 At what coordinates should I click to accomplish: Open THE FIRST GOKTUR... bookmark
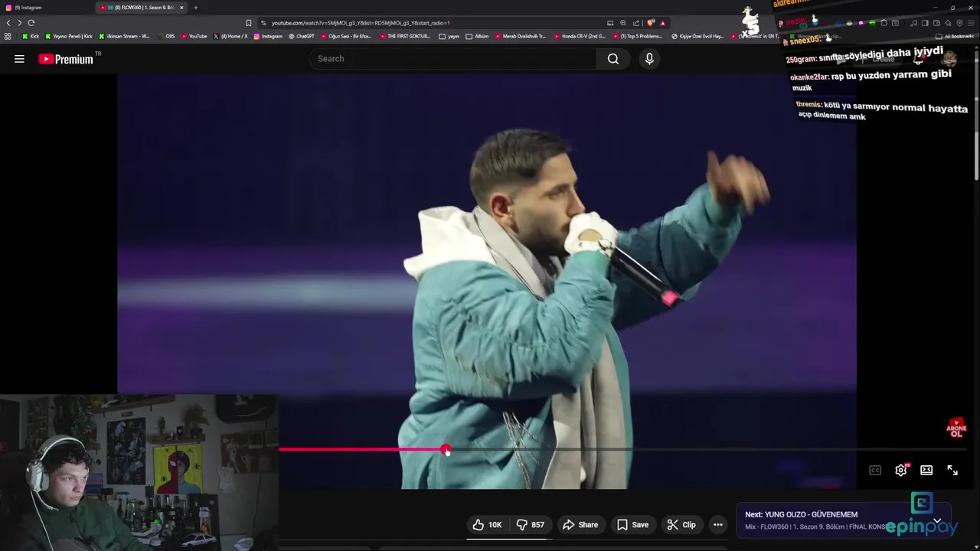pyautogui.click(x=405, y=36)
